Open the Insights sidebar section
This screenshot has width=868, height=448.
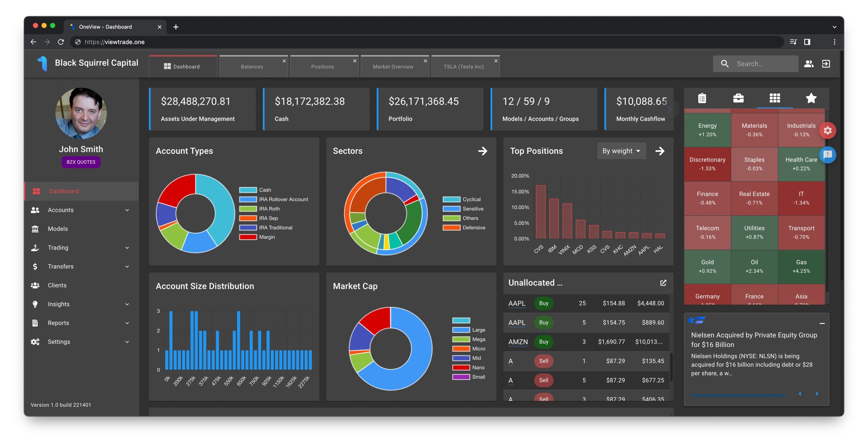click(80, 303)
